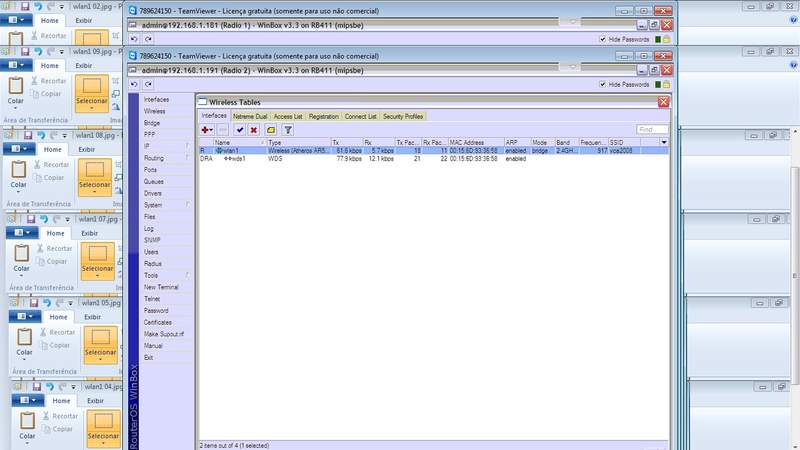The image size is (800, 450).
Task: Click Exit in WinBox sidebar
Action: [148, 358]
